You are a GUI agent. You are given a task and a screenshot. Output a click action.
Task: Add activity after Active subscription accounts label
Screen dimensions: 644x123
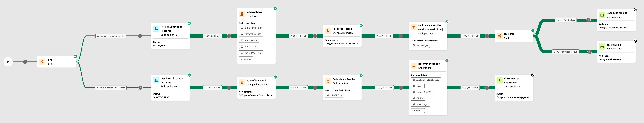point(140,36)
